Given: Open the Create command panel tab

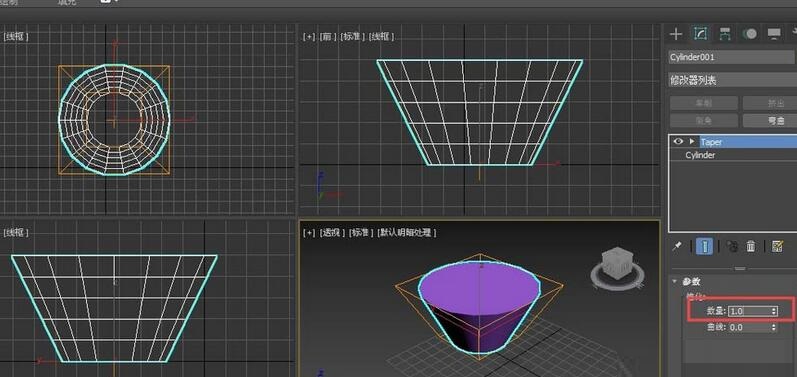Looking at the screenshot, I should tap(676, 34).
